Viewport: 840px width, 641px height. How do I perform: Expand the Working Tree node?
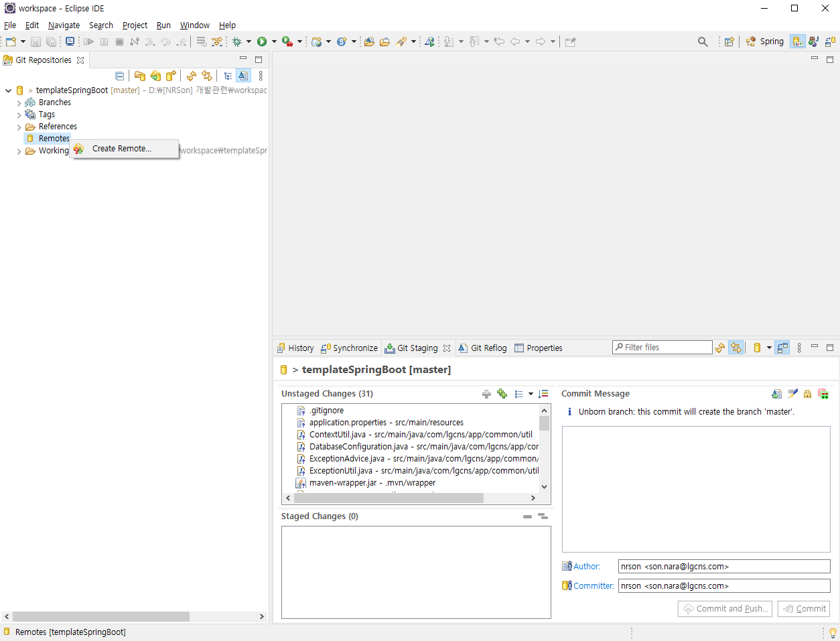(19, 150)
